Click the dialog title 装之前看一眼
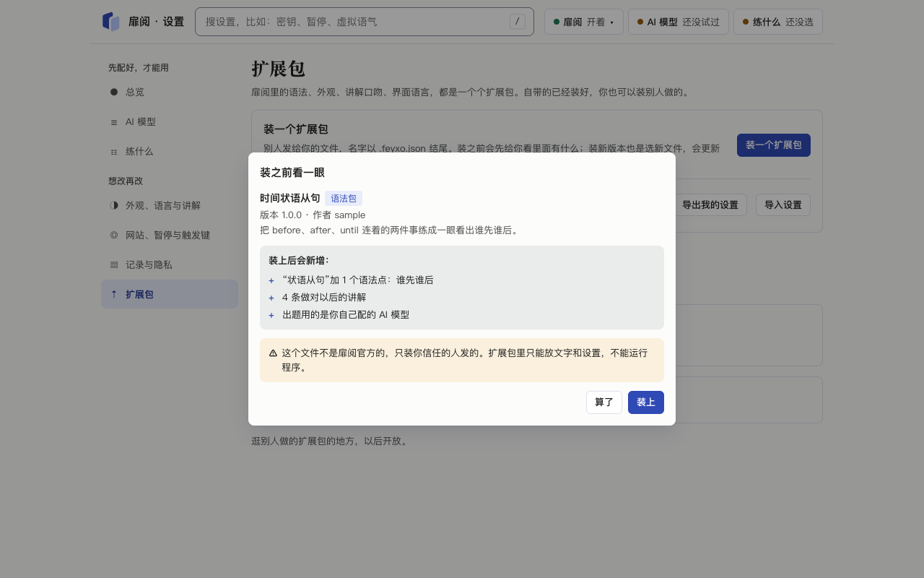 coord(292,173)
